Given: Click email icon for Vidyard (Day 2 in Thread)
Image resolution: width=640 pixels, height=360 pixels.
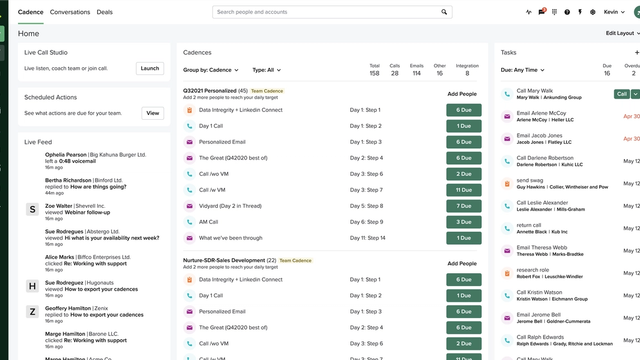Looking at the screenshot, I should tap(189, 206).
